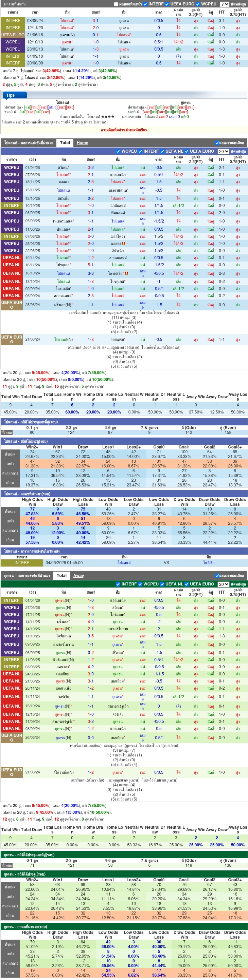
Task: Uncheck INTERF in the head-to-head filter row
Action: 145,4
